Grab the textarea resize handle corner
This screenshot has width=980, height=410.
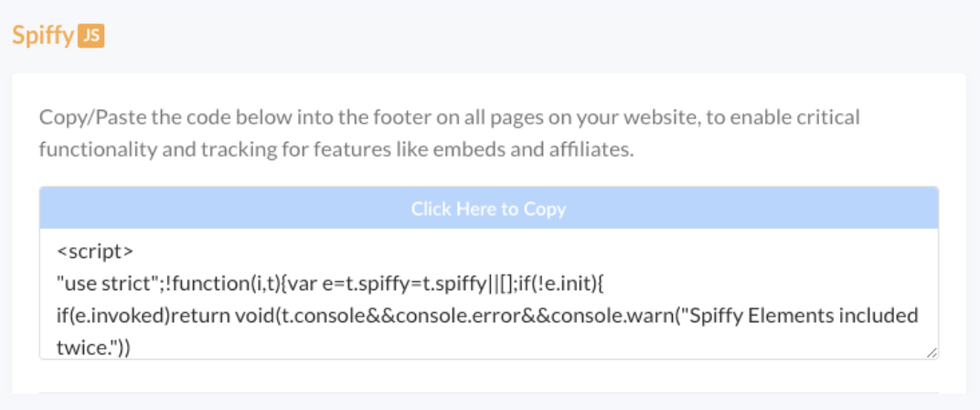coord(932,353)
